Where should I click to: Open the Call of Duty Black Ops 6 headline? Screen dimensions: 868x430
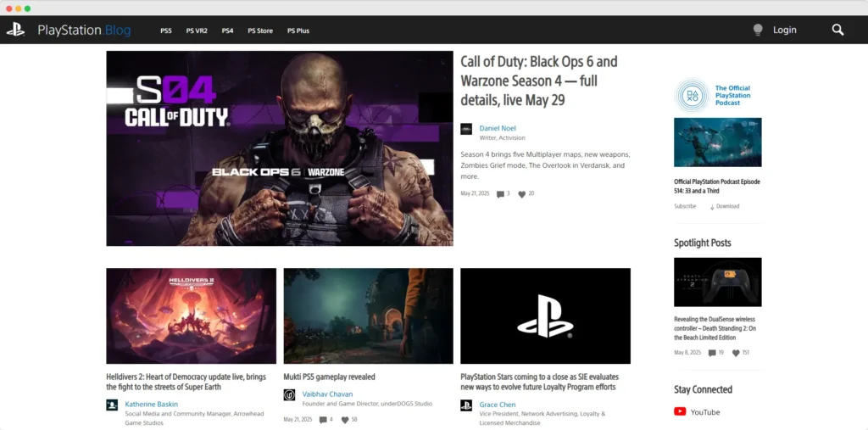538,81
